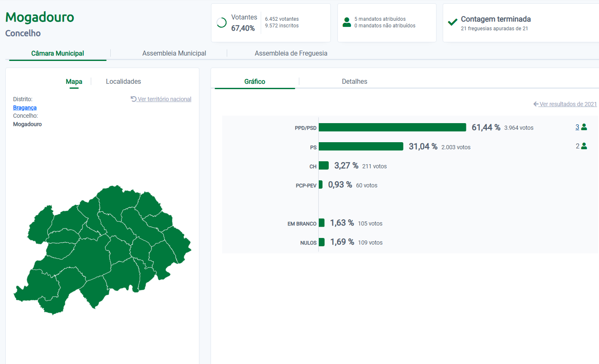The width and height of the screenshot is (599, 364).
Task: Open the Assembleia de Freguesia tab
Action: point(291,53)
